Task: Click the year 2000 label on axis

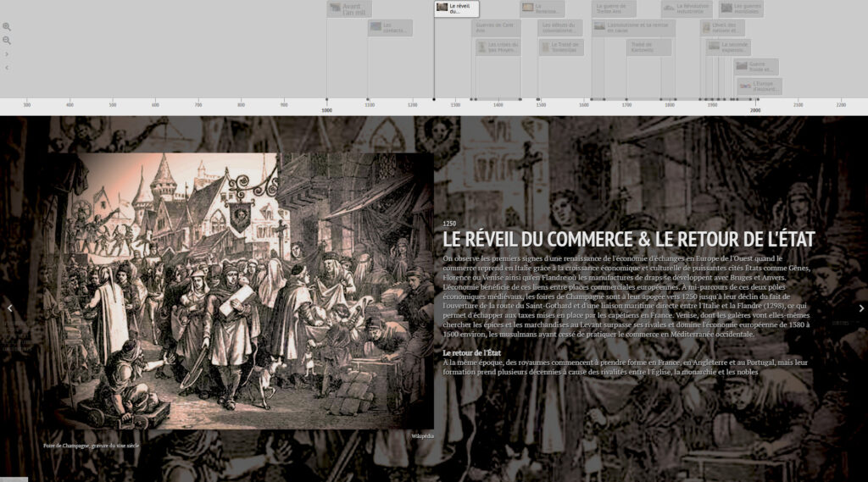Action: [x=755, y=110]
